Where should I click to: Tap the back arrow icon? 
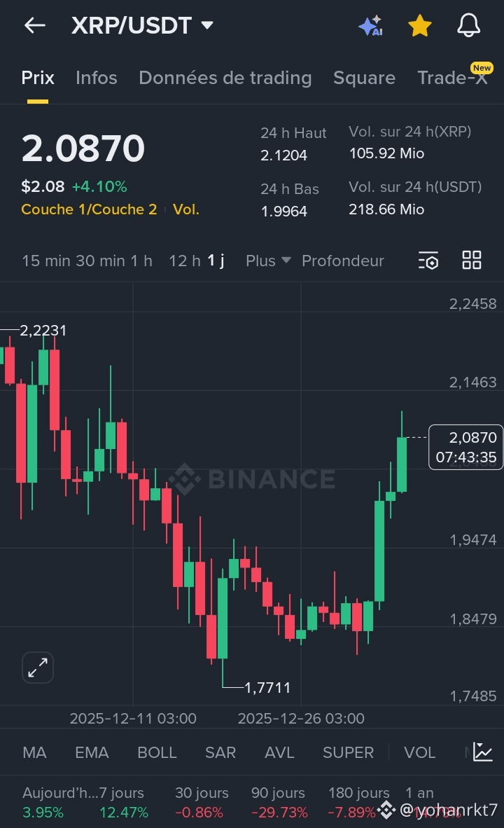coord(35,25)
